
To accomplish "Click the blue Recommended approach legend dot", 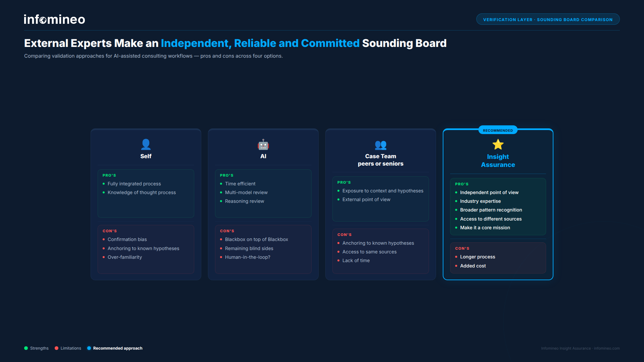I will coord(89,348).
